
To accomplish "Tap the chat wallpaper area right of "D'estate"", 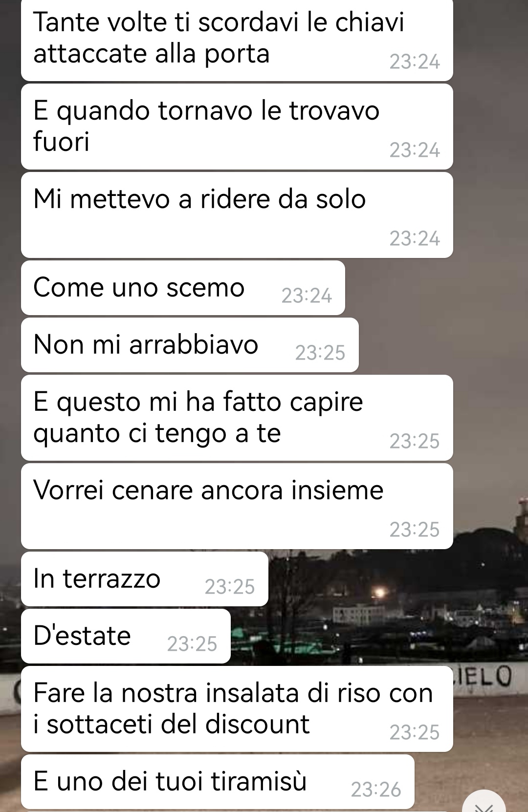I will coord(376,636).
